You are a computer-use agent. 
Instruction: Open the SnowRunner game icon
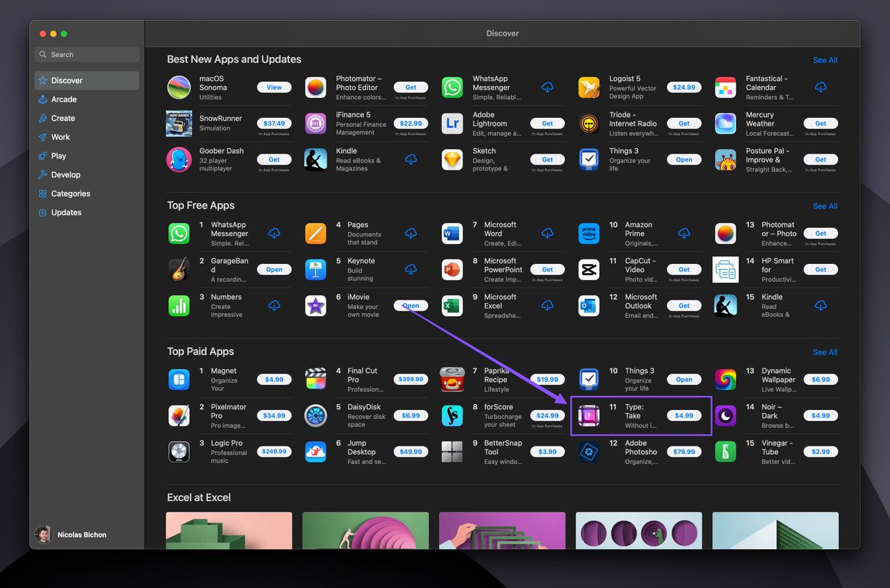pos(179,124)
